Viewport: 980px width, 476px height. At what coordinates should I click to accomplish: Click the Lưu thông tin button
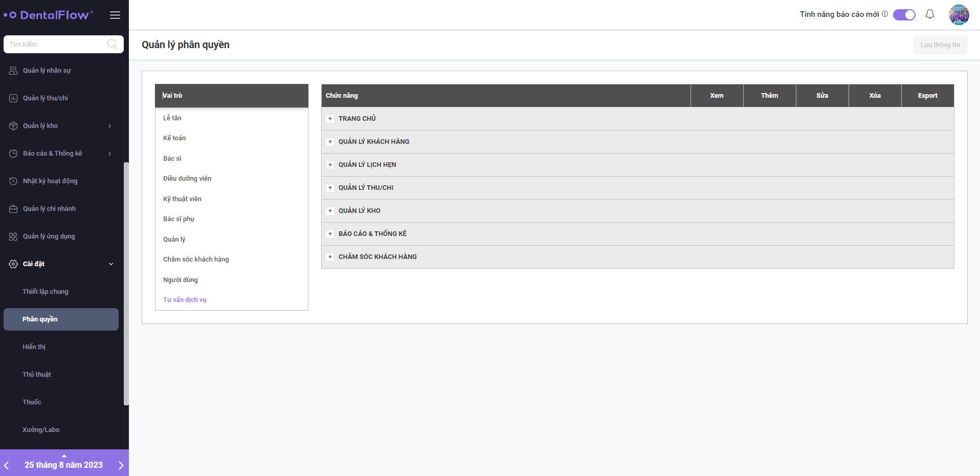pyautogui.click(x=940, y=45)
